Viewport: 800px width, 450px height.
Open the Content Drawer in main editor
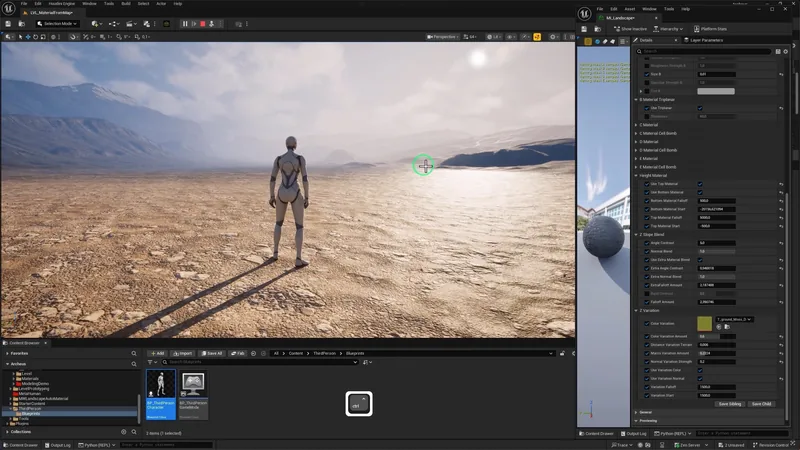click(x=20, y=445)
